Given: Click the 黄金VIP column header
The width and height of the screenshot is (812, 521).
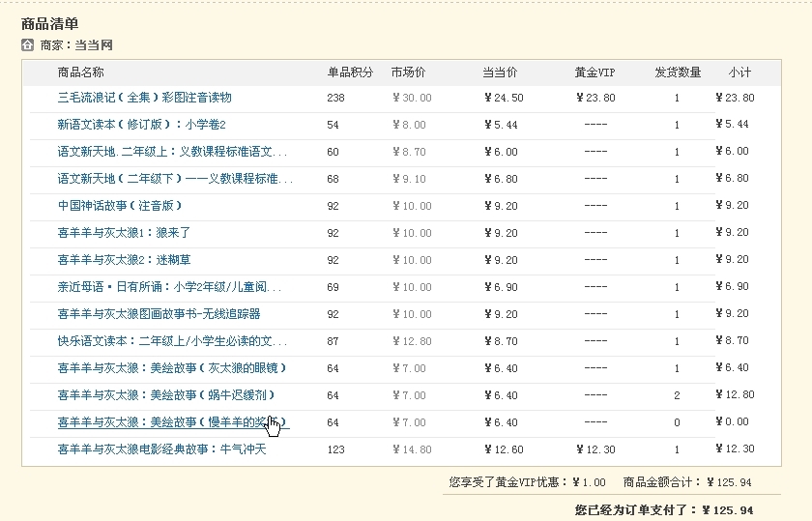Looking at the screenshot, I should click(x=594, y=72).
